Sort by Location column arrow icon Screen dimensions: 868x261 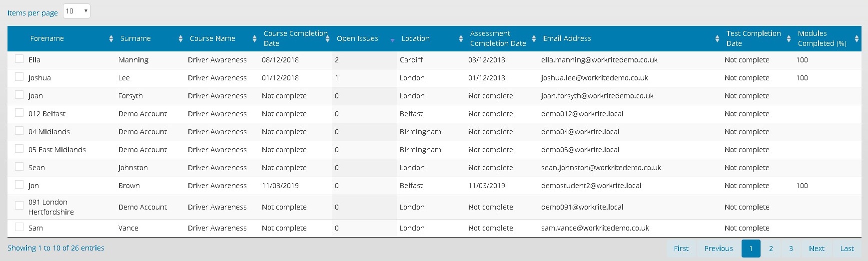point(461,39)
